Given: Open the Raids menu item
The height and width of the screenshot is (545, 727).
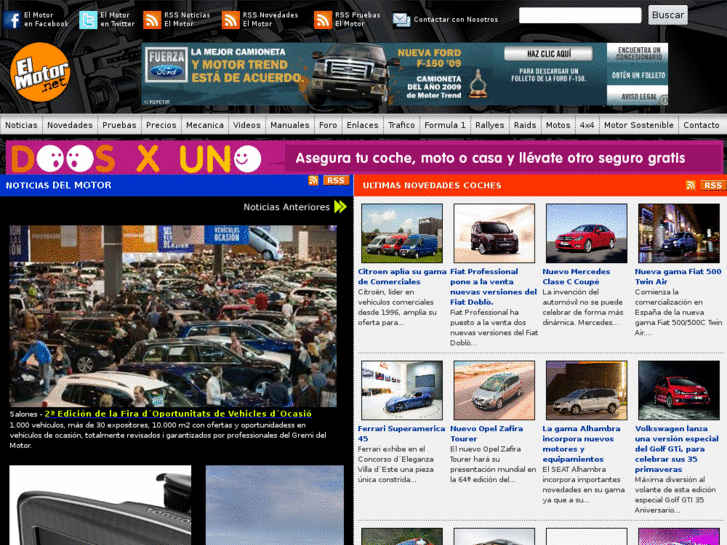Looking at the screenshot, I should [x=525, y=125].
